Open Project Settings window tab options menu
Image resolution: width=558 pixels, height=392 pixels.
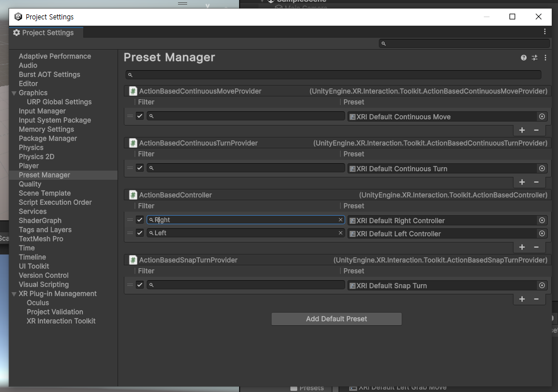[x=545, y=32]
